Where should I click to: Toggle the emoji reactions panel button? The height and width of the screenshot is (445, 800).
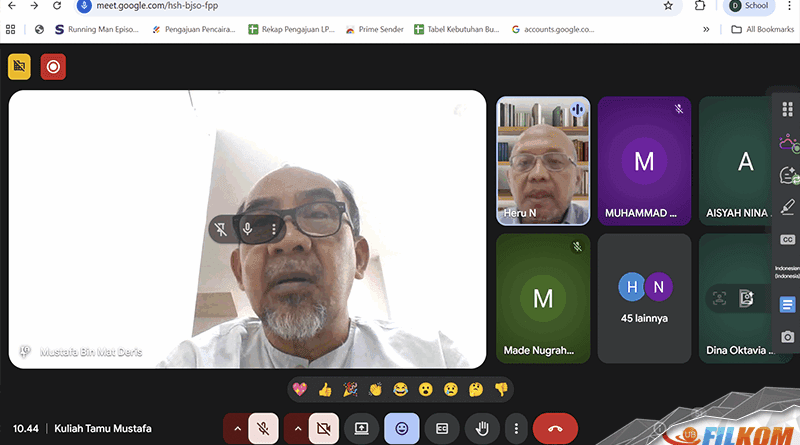[402, 428]
